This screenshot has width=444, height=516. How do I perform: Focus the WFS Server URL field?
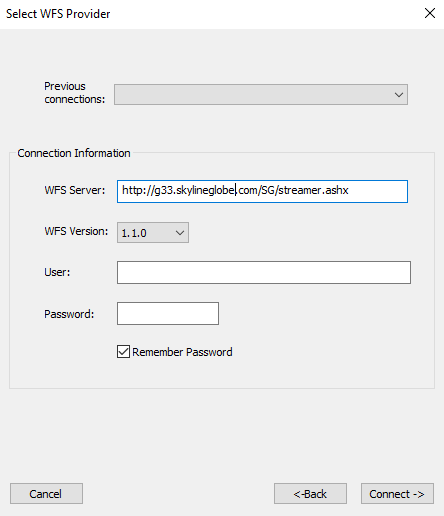pyautogui.click(x=262, y=191)
